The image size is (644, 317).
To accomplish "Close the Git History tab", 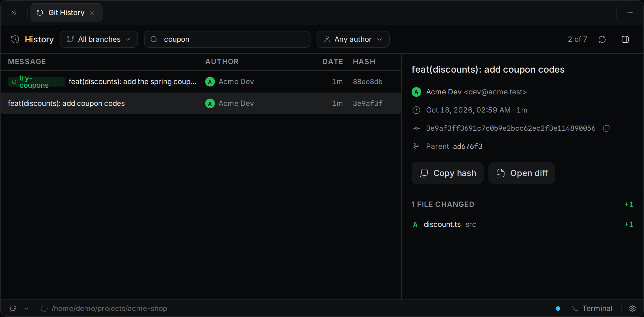I will [92, 13].
